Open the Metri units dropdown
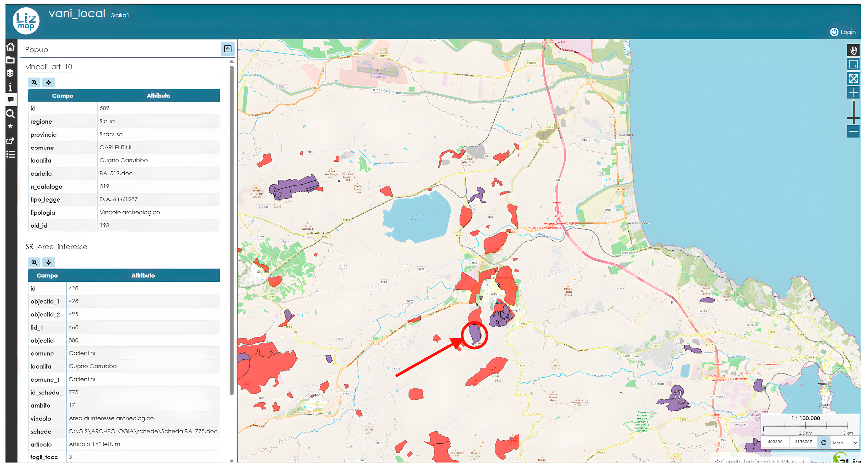This screenshot has width=868, height=468. [x=845, y=443]
